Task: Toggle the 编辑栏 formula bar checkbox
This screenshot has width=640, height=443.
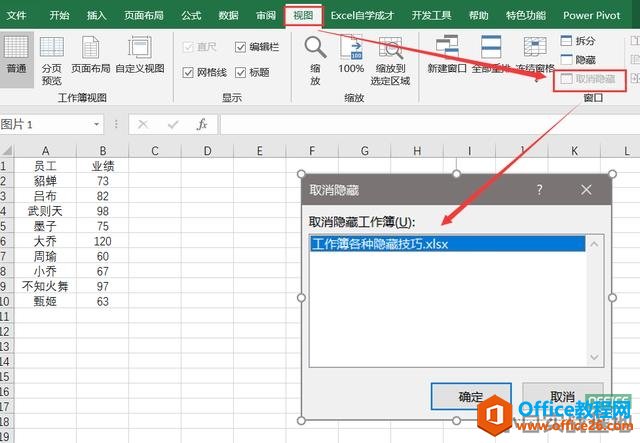Action: pos(240,47)
